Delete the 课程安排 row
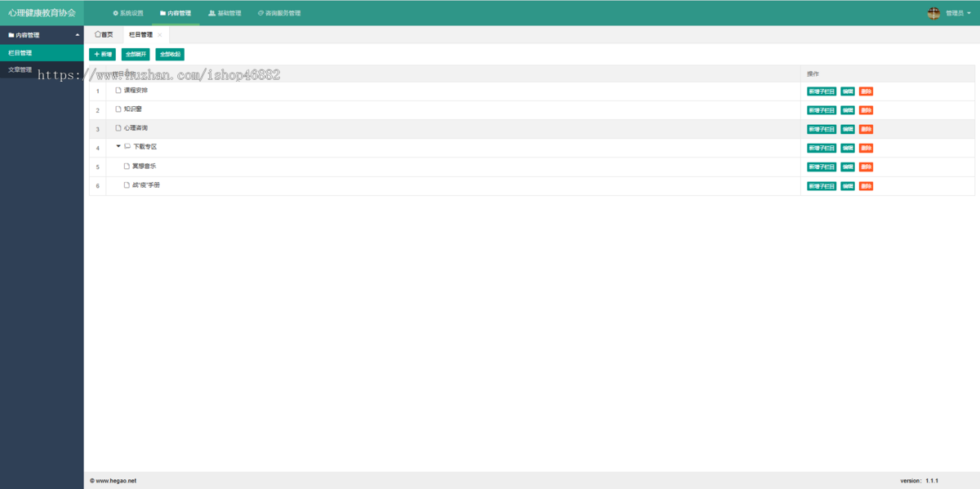Viewport: 980px width, 489px height. tap(866, 91)
